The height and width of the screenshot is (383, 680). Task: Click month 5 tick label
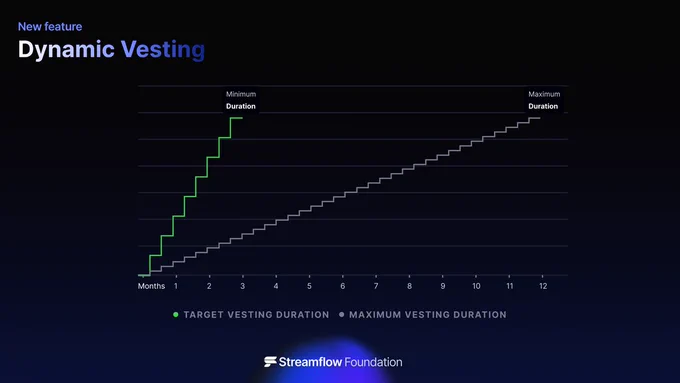[309, 286]
